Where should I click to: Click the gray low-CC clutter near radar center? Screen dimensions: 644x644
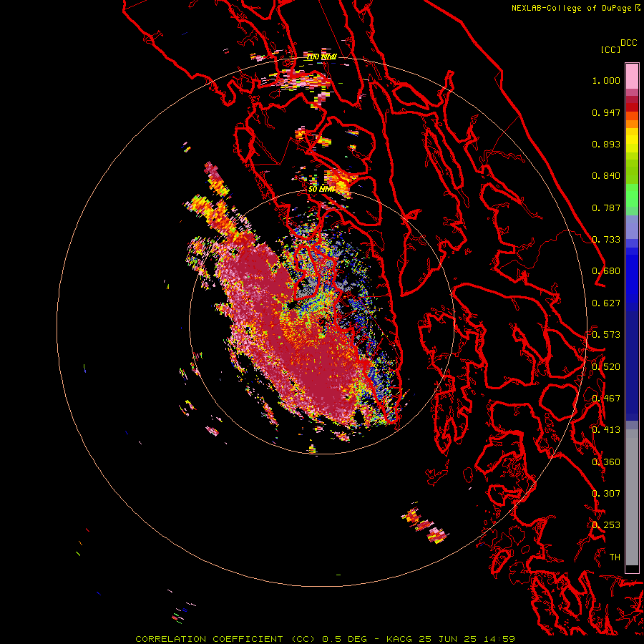point(306,290)
